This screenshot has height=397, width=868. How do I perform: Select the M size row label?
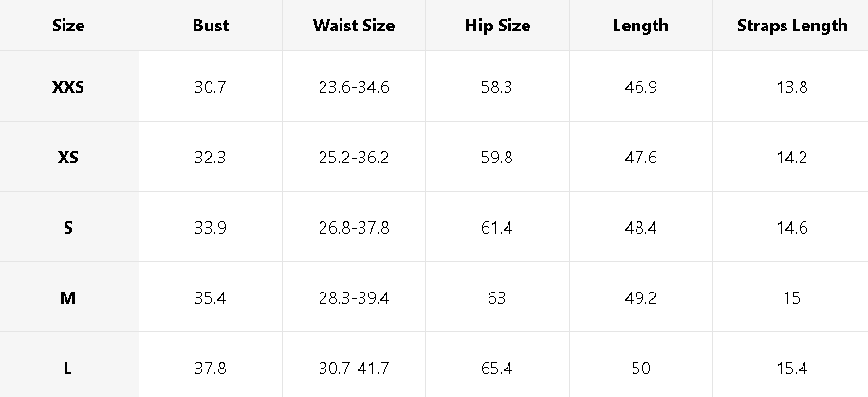coord(68,298)
